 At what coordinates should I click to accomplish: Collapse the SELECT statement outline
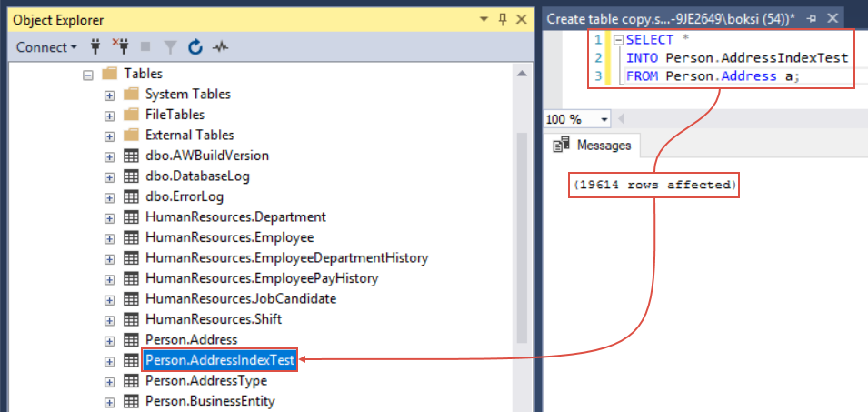point(618,40)
